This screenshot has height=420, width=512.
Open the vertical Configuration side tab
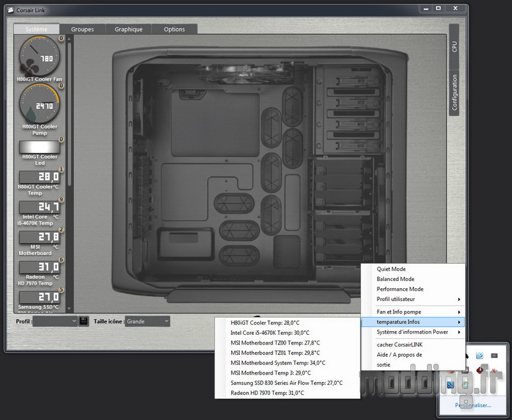[x=454, y=93]
